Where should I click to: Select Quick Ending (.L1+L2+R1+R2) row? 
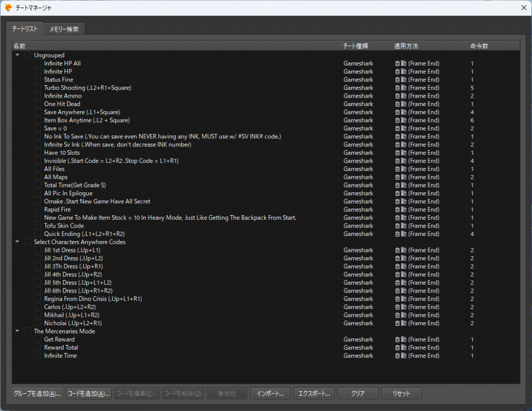(265, 234)
